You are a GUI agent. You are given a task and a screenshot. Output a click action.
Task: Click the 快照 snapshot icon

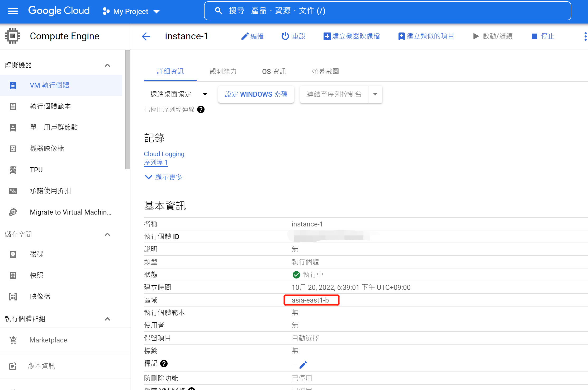point(13,276)
